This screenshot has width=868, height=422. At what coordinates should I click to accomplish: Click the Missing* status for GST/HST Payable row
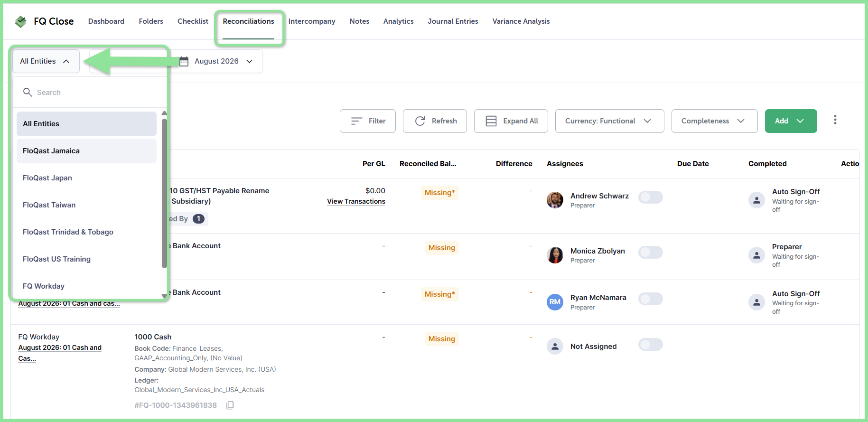tap(439, 193)
